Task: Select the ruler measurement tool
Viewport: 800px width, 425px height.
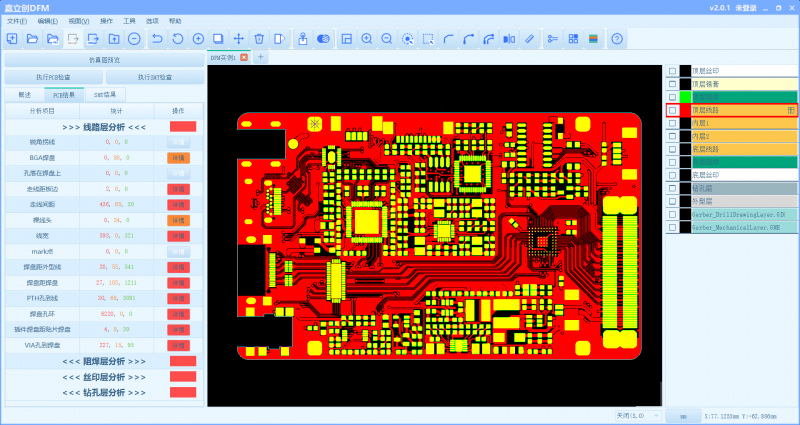Action: click(x=529, y=39)
